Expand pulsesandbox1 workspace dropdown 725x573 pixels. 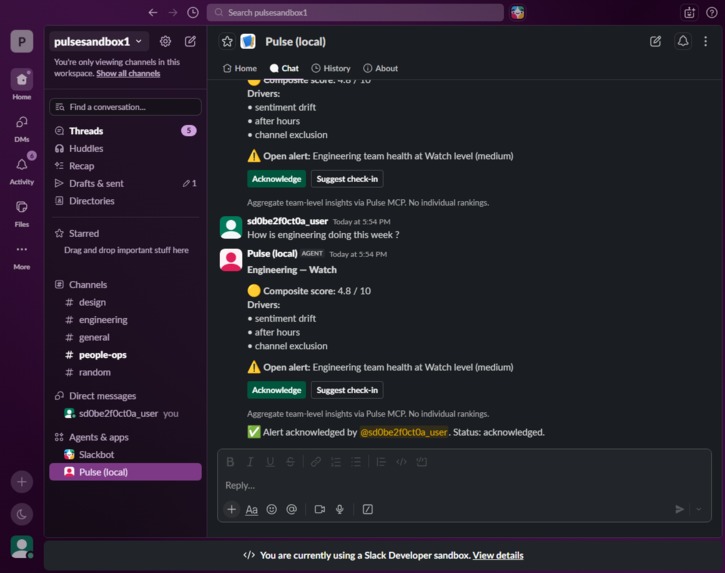pos(98,42)
